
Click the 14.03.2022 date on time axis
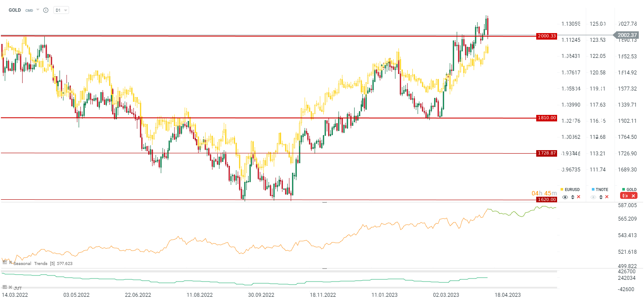[x=15, y=295]
